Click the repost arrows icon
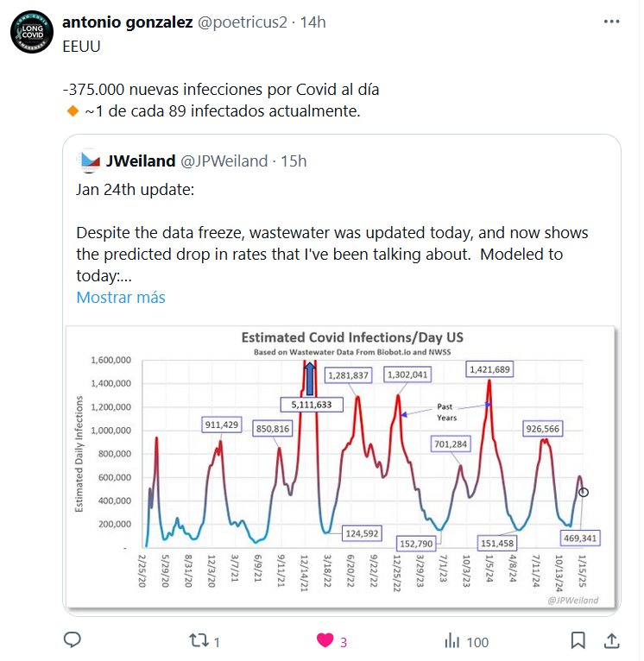The height and width of the screenshot is (661, 644). click(197, 641)
